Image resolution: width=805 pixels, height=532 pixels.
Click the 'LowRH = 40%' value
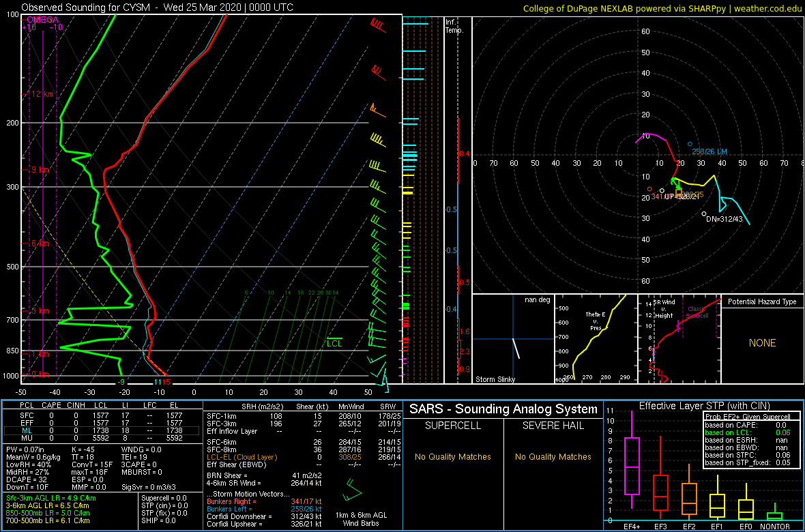27,463
